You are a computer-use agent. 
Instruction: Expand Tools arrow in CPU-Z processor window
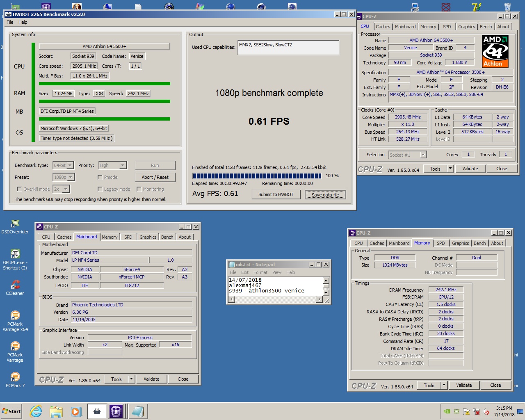point(450,169)
